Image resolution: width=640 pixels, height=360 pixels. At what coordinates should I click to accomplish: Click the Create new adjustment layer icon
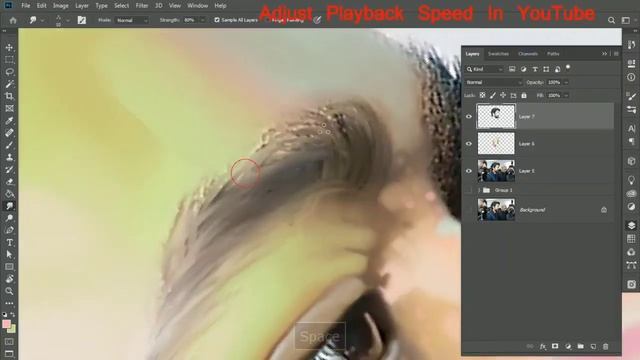(568, 347)
